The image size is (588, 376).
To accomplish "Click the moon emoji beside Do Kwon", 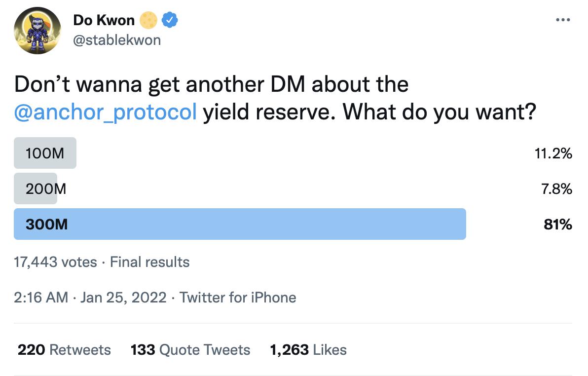I will point(148,20).
